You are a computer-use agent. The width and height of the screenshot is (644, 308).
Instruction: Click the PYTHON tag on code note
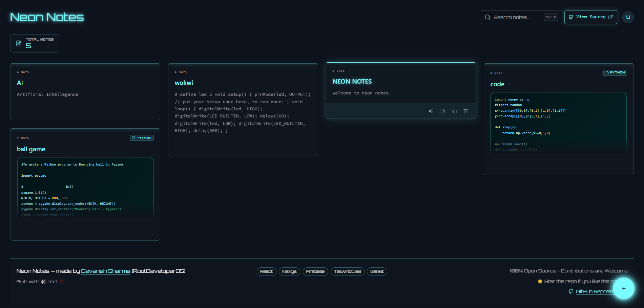pyautogui.click(x=615, y=72)
